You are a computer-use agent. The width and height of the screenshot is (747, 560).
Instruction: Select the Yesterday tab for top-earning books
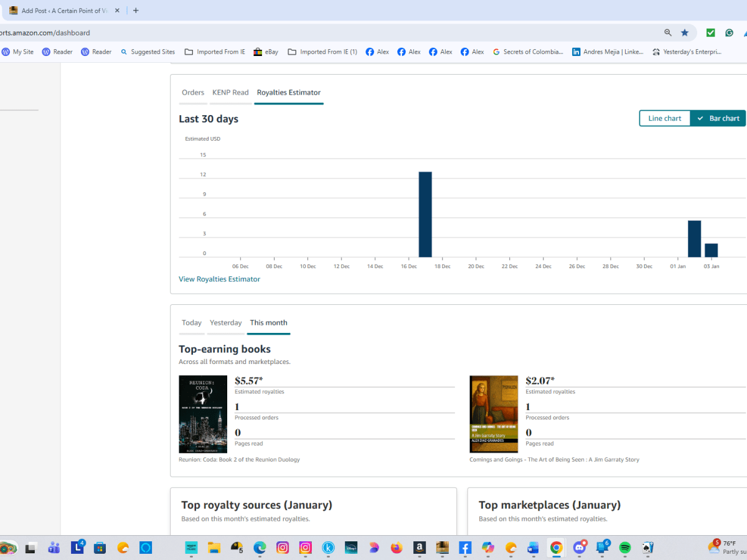click(x=225, y=323)
